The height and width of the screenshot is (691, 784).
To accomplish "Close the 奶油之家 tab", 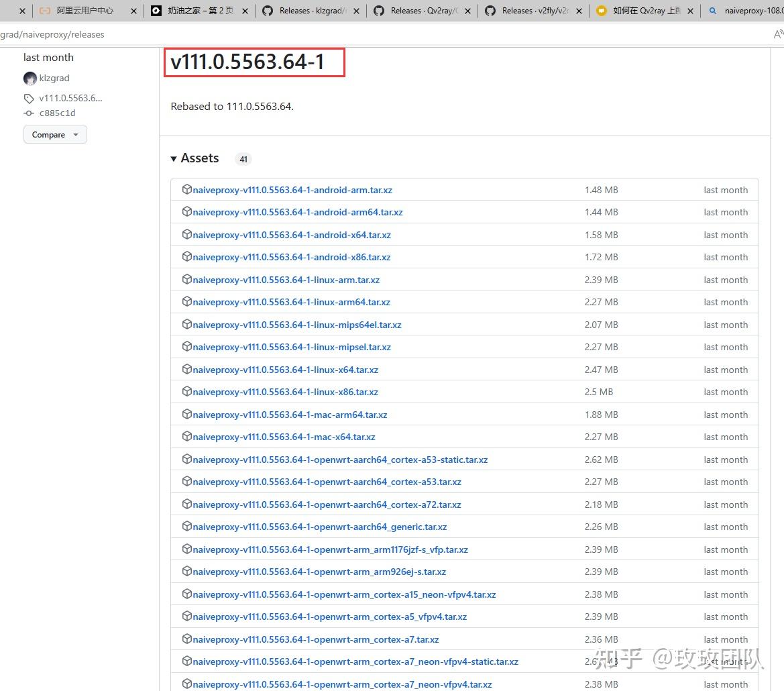I will [245, 11].
